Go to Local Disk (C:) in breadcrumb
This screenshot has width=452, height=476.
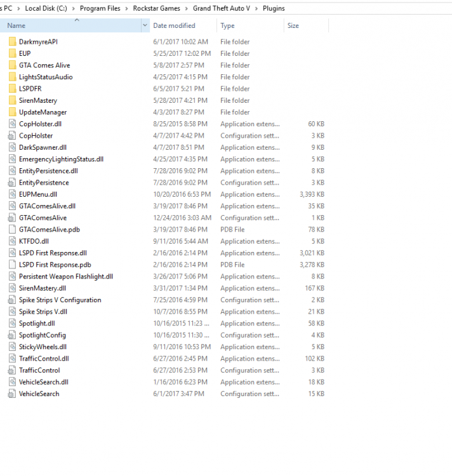click(46, 8)
